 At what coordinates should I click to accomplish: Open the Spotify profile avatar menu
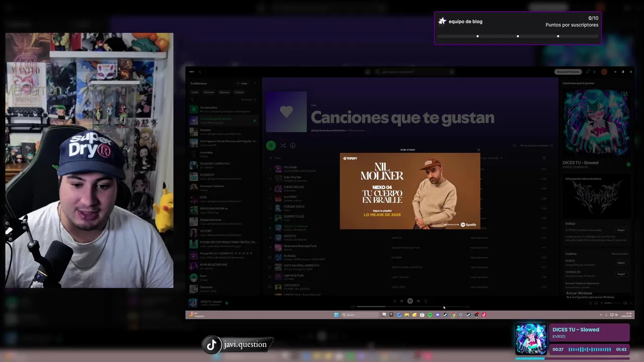[604, 72]
